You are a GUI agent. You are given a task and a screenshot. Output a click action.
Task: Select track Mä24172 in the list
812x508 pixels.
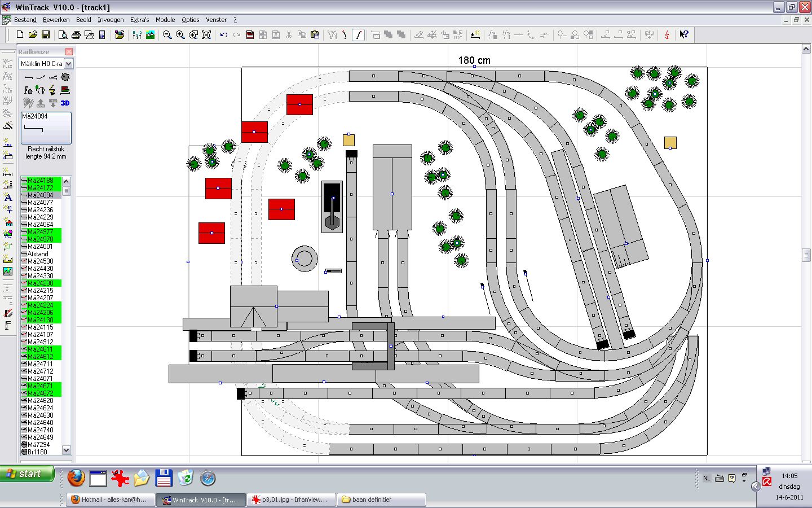[x=41, y=188]
